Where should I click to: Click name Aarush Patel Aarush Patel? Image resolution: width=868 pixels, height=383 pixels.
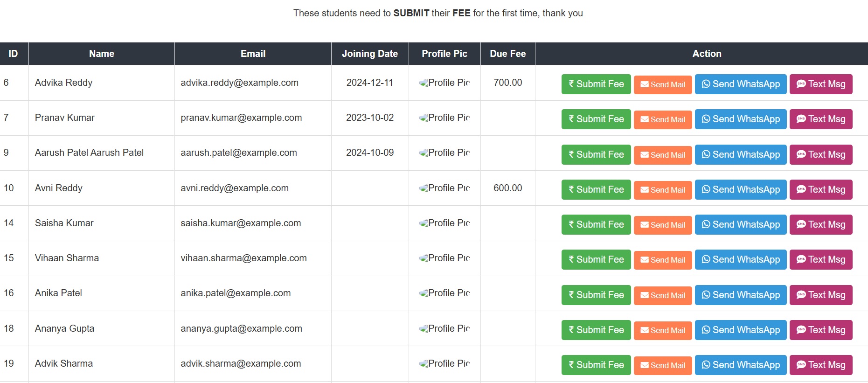pos(89,153)
